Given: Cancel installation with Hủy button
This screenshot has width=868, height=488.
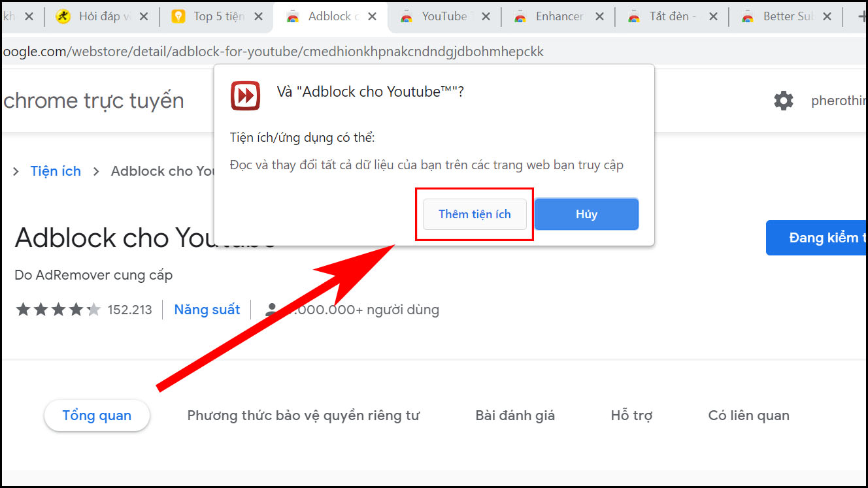Looking at the screenshot, I should click(x=586, y=214).
